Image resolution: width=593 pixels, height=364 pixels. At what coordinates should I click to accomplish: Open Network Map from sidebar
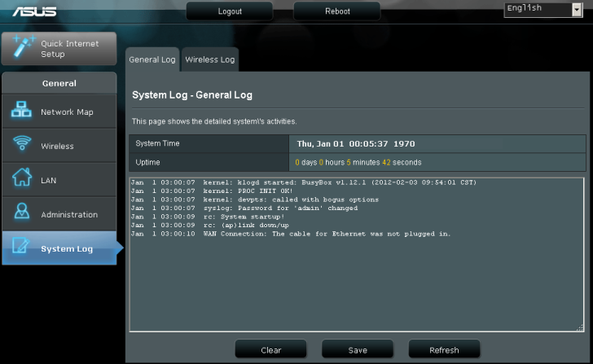point(59,112)
